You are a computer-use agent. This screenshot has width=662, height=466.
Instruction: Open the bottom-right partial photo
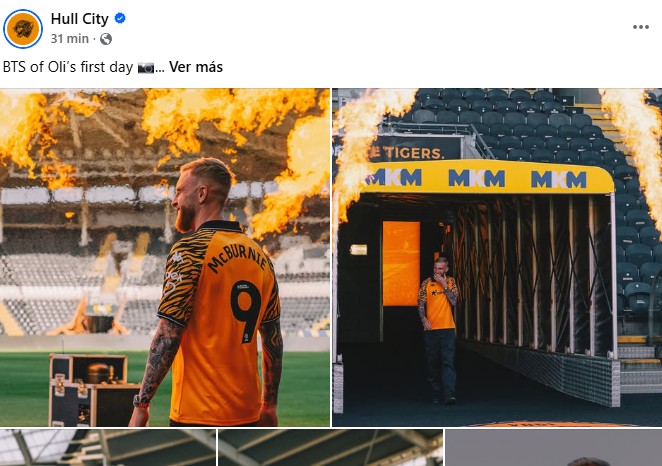click(x=553, y=447)
